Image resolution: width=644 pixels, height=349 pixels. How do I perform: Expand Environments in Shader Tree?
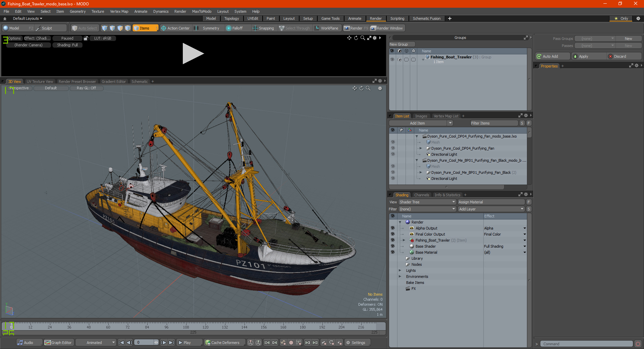(400, 277)
